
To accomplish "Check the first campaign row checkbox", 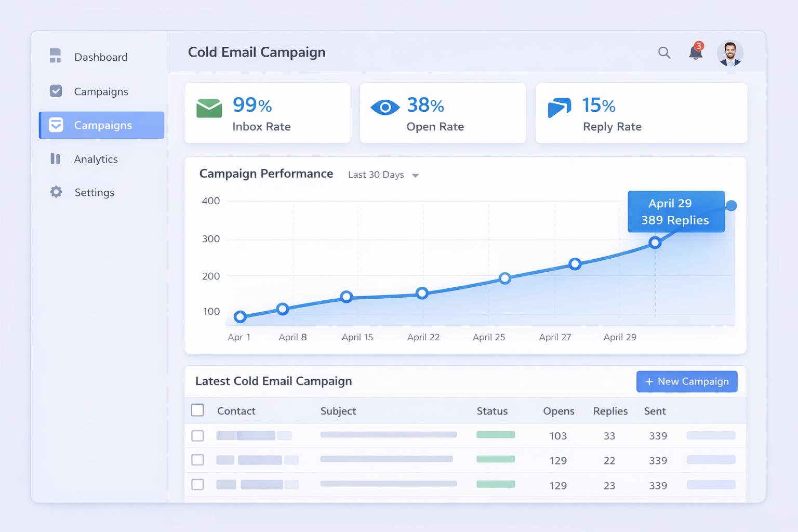I will 197,435.
